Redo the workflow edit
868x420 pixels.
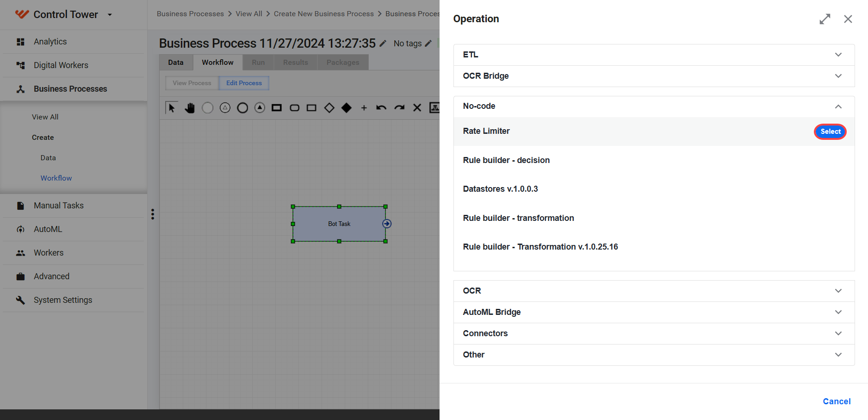399,108
